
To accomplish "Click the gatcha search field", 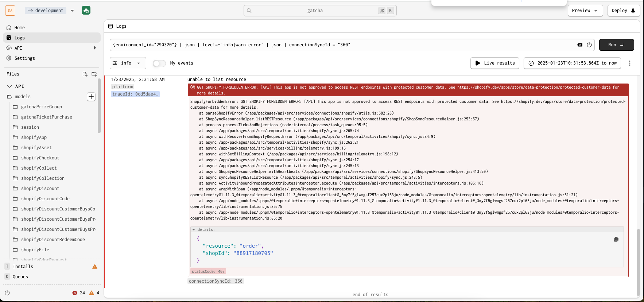I will pos(320,11).
